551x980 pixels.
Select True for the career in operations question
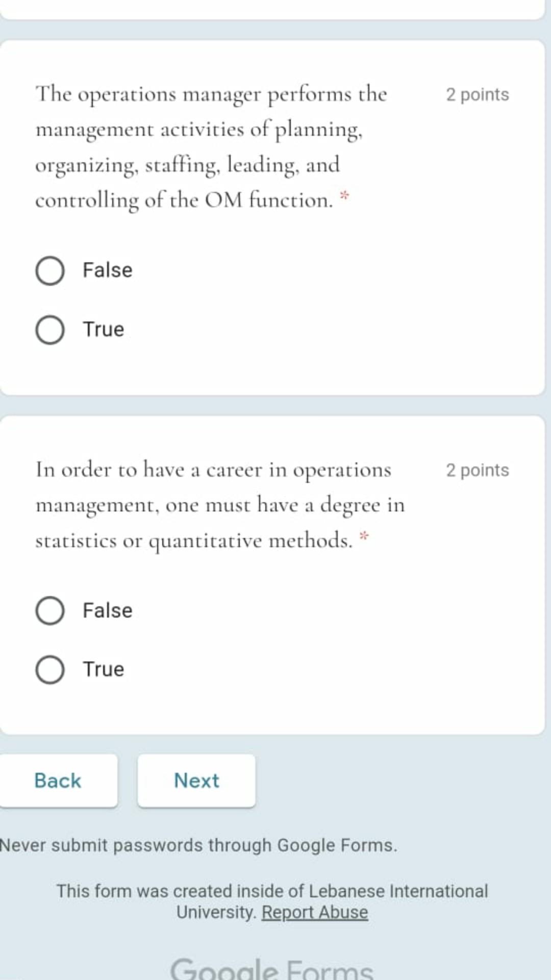tap(50, 669)
